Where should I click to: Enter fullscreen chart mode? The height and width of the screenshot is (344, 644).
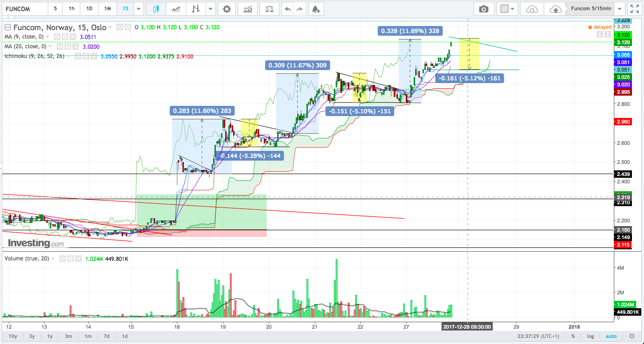pos(634,9)
